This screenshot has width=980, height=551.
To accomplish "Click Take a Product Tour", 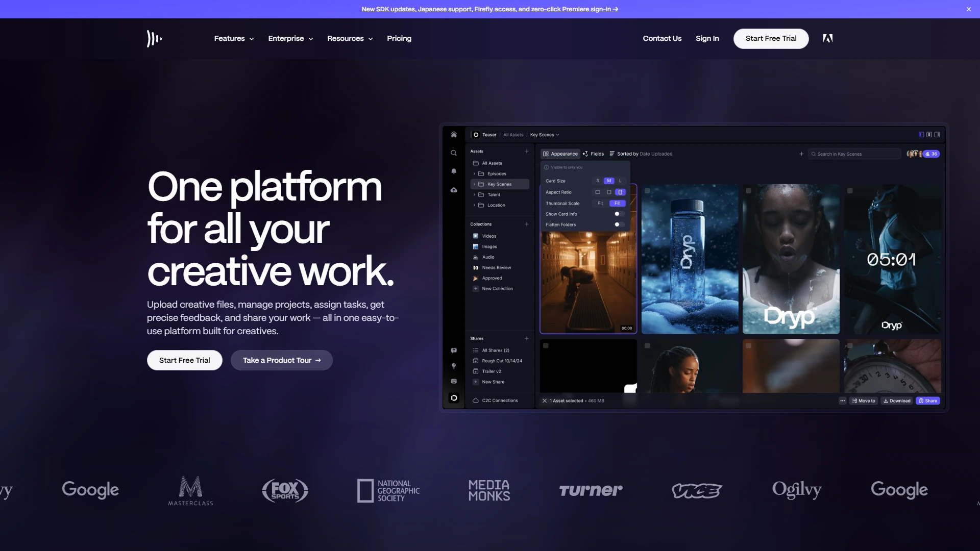I will (x=282, y=360).
